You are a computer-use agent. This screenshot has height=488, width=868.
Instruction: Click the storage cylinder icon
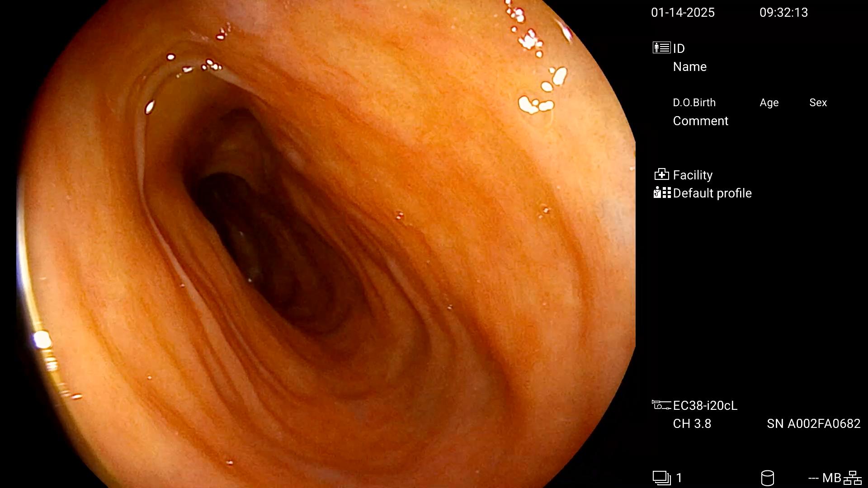click(768, 478)
